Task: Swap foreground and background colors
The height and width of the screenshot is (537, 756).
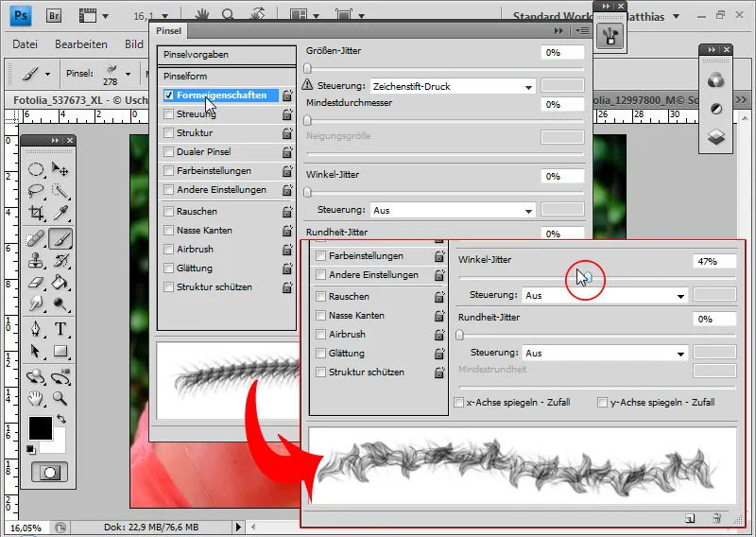Action: coord(61,419)
